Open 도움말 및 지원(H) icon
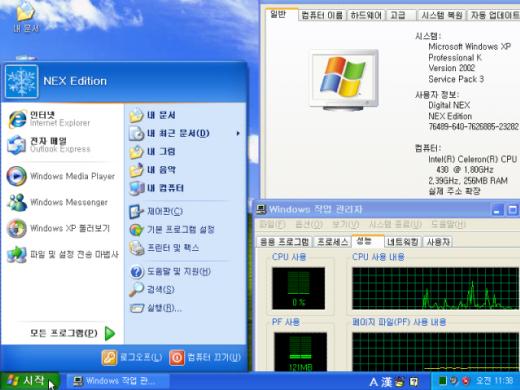Viewport: 520px width, 390px height. tap(136, 272)
